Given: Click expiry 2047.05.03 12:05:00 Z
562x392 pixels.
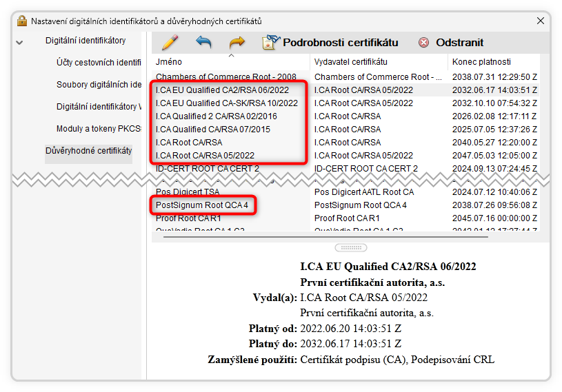Looking at the screenshot, I should click(494, 156).
